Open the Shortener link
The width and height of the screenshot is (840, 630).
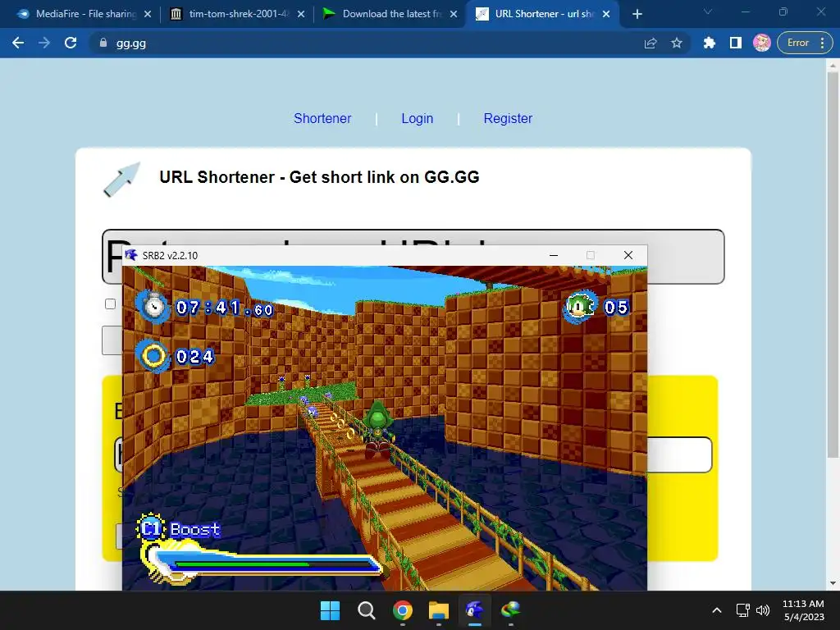[322, 118]
